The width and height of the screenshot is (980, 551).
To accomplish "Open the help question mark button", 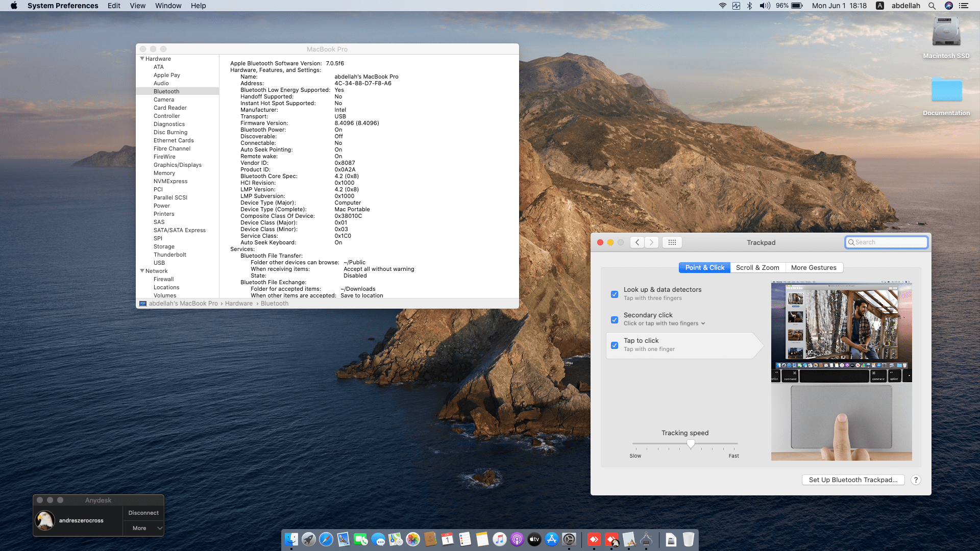I will click(x=916, y=480).
